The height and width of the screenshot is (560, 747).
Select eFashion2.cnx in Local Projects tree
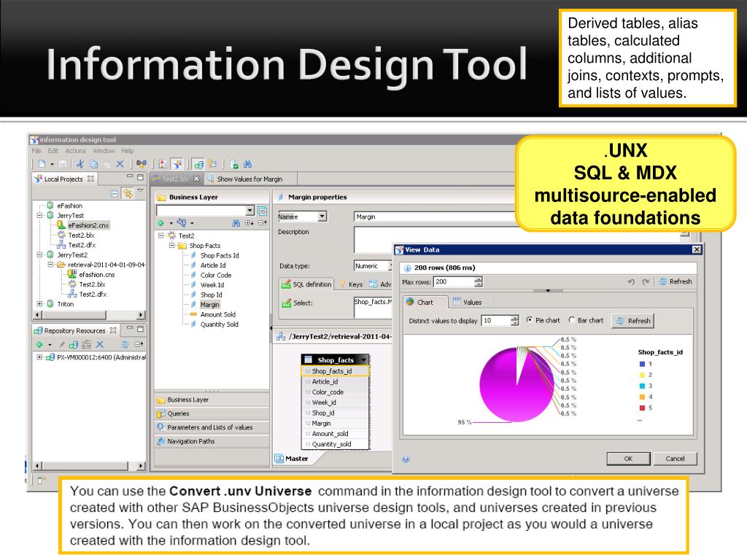(x=88, y=225)
